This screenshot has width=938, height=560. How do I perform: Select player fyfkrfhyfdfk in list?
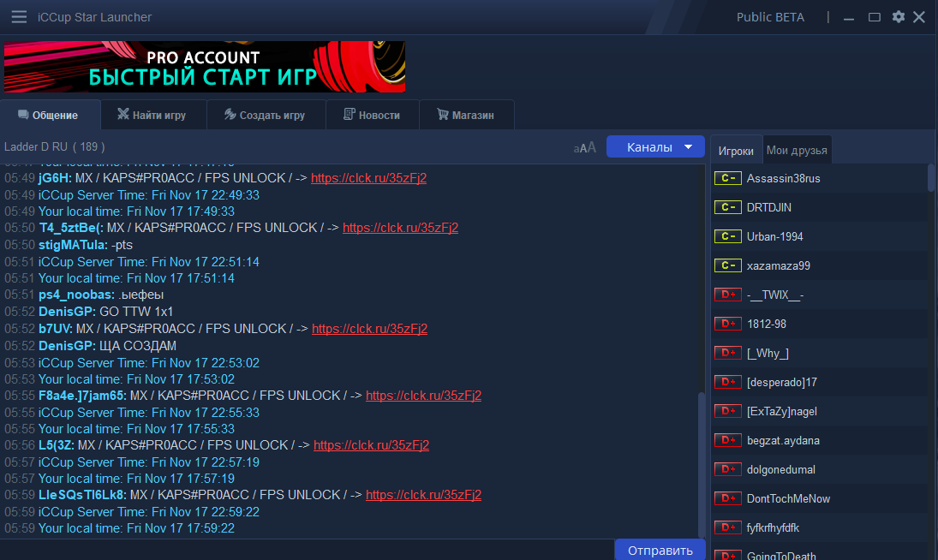pyautogui.click(x=820, y=527)
